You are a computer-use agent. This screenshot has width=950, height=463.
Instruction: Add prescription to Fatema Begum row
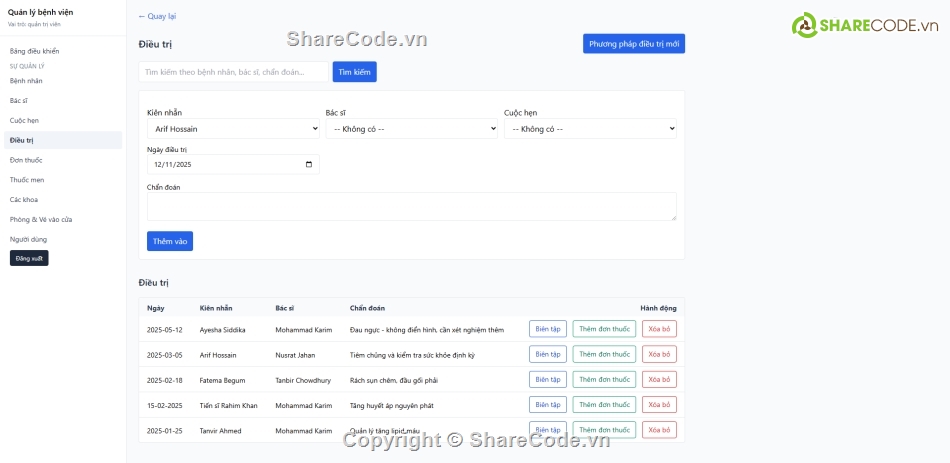pos(605,380)
